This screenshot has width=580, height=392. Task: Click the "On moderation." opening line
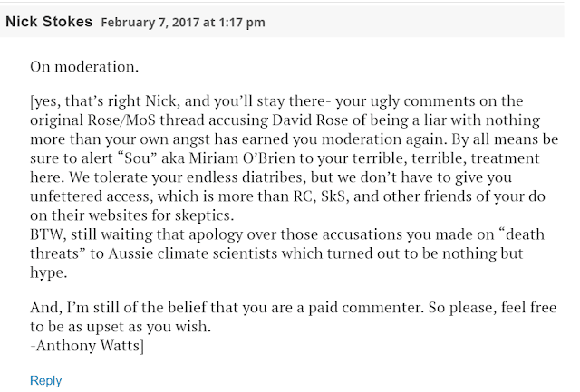pyautogui.click(x=84, y=67)
